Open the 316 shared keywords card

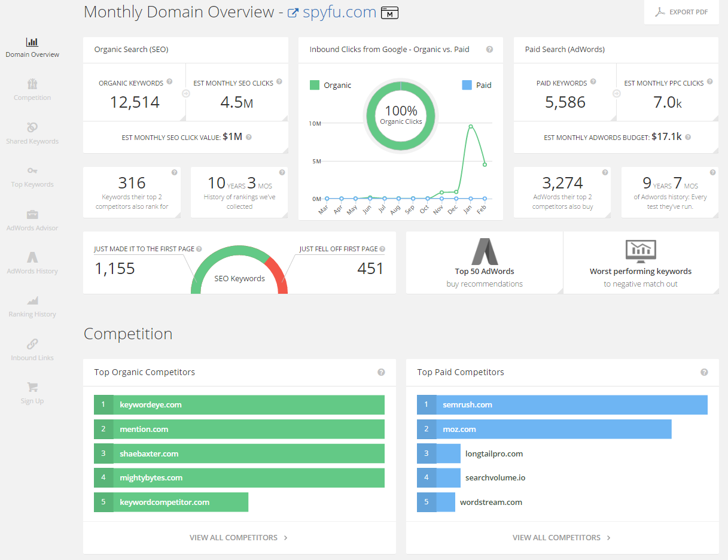point(132,192)
